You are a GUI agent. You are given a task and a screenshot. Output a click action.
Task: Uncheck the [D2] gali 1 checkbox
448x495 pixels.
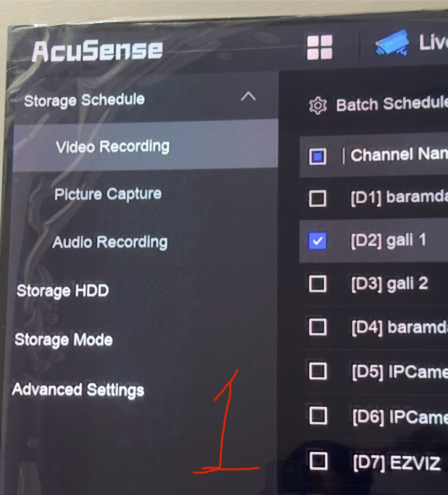[x=317, y=241]
